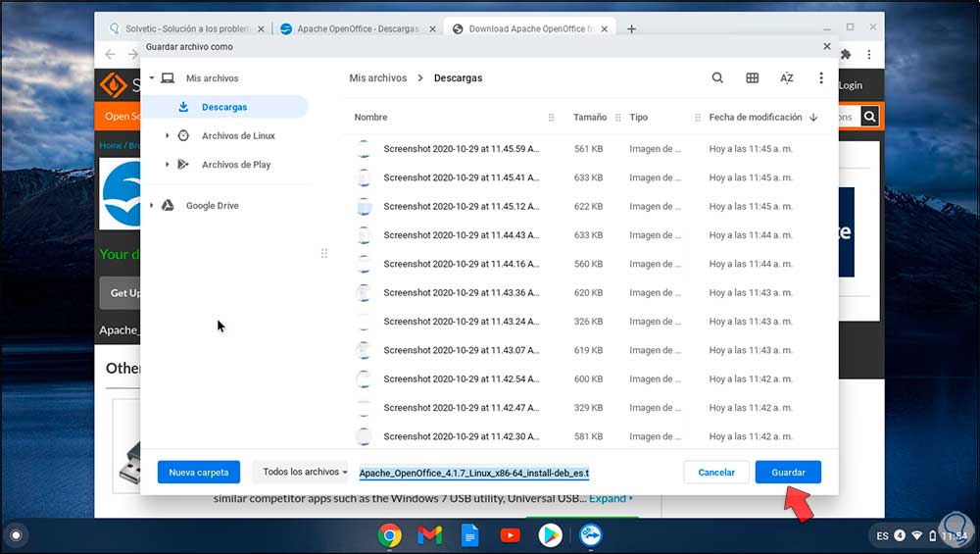Click battery icon in system tray
The width and height of the screenshot is (980, 554).
click(933, 536)
